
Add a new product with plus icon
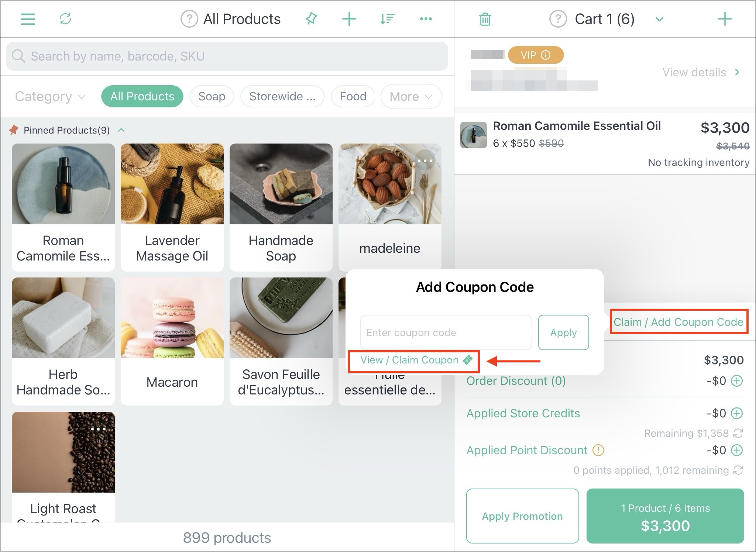[349, 19]
